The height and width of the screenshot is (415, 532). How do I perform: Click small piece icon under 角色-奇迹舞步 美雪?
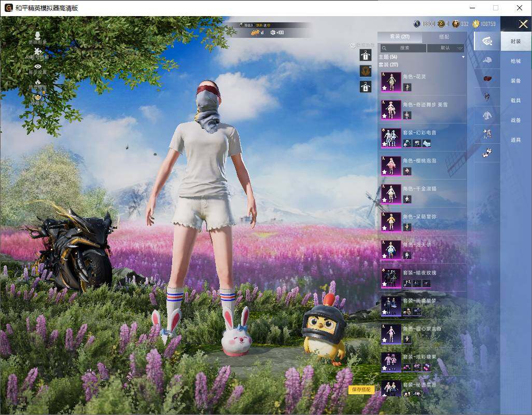pyautogui.click(x=407, y=115)
